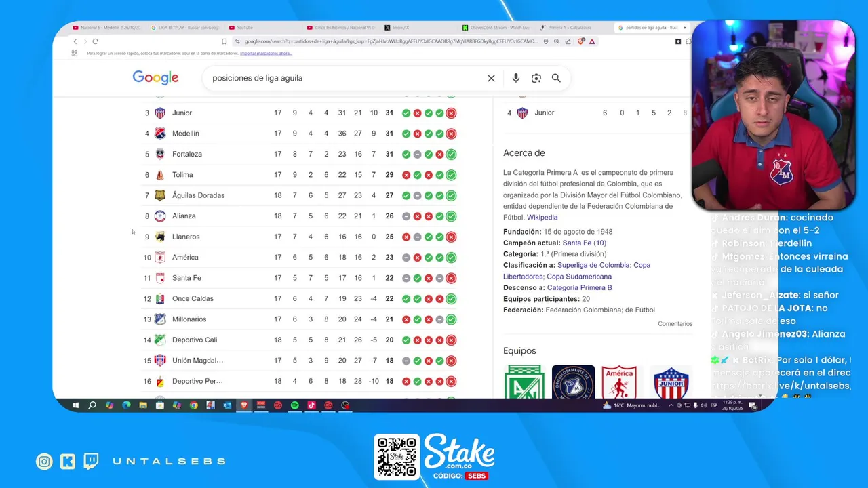This screenshot has height=488, width=868.
Task: Click the Águilas Doradas team name
Action: (198, 195)
